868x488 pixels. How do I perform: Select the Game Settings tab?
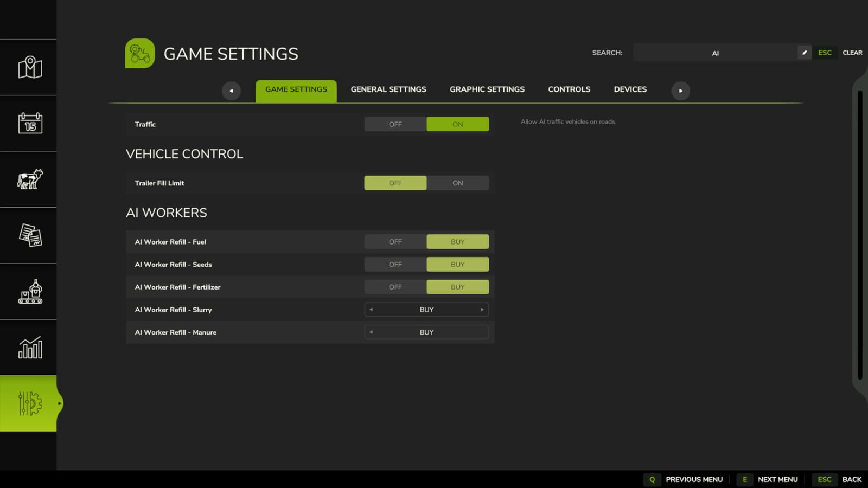[x=296, y=90]
